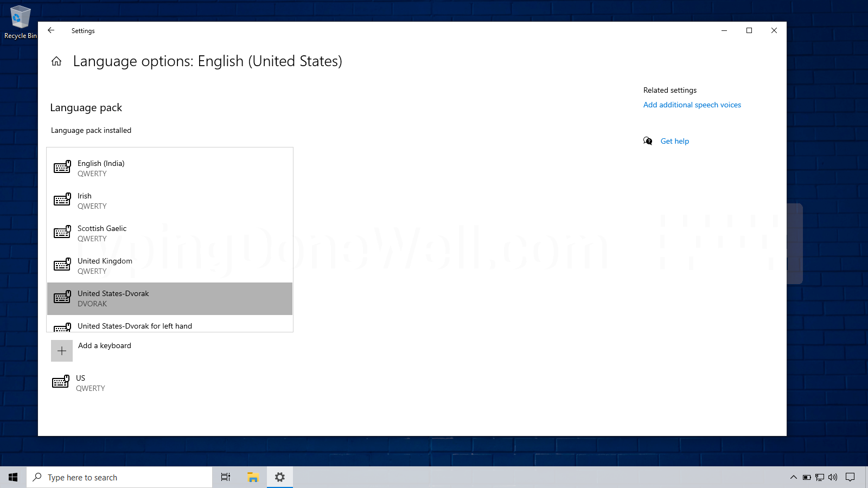The width and height of the screenshot is (868, 488).
Task: Open Add additional speech voices
Action: click(x=692, y=105)
